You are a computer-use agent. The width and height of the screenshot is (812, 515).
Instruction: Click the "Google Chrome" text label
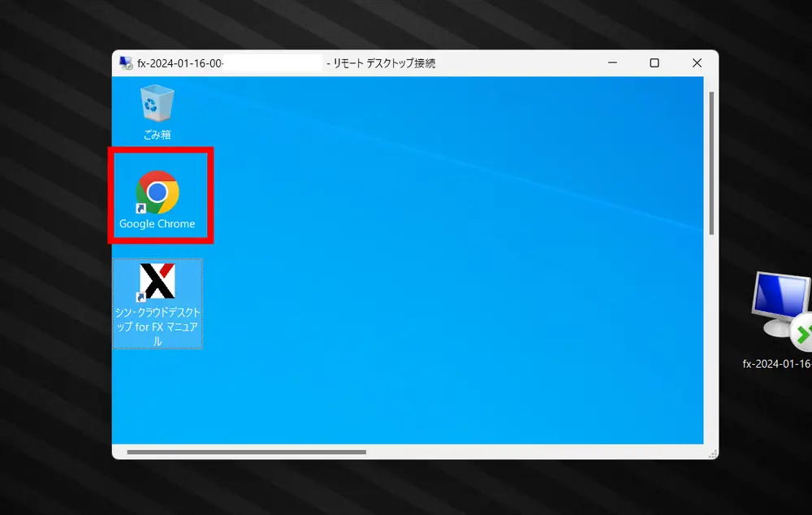tap(158, 224)
